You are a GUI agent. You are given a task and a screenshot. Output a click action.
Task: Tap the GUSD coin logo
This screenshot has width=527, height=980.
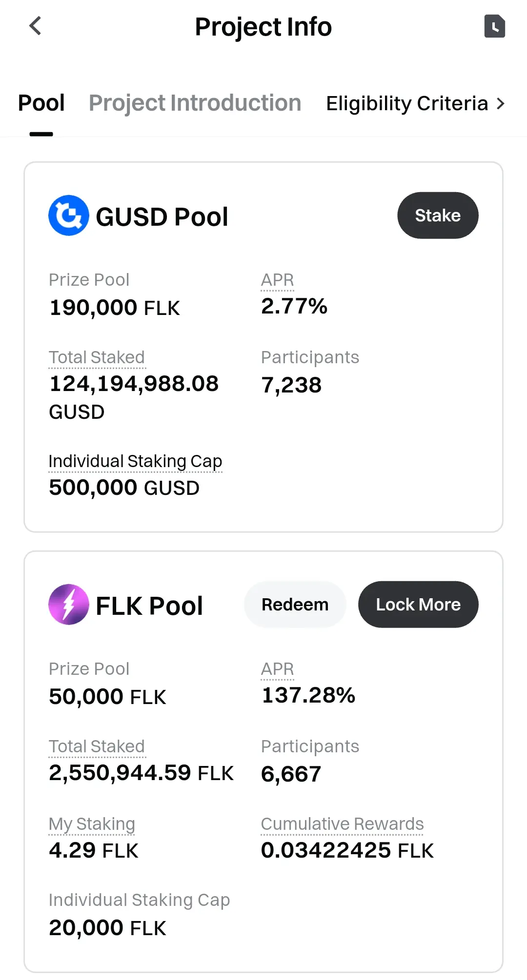pos(69,216)
